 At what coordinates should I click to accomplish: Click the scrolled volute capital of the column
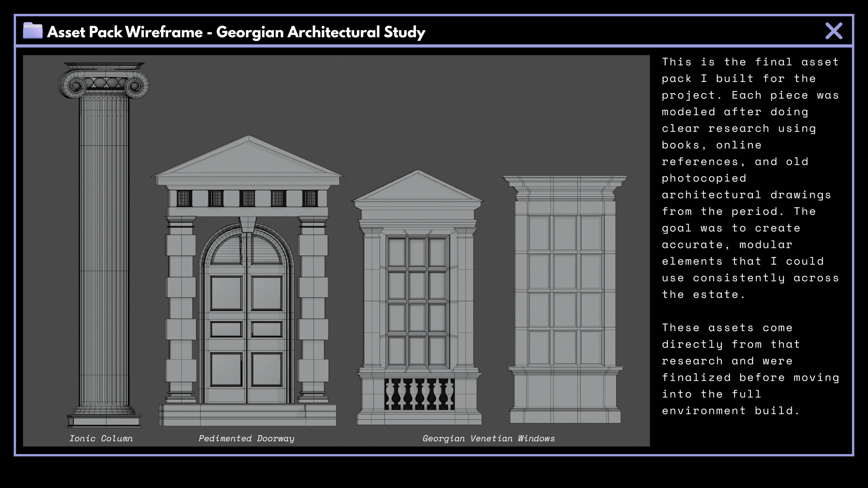tap(103, 83)
